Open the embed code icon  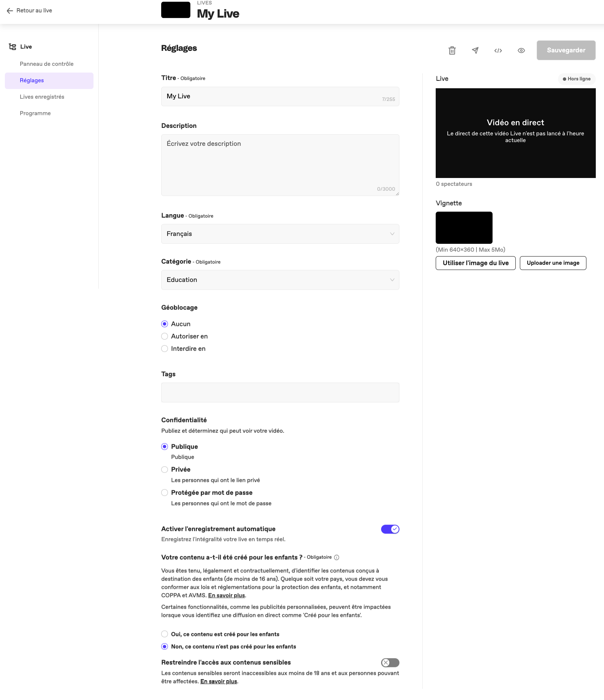(498, 50)
